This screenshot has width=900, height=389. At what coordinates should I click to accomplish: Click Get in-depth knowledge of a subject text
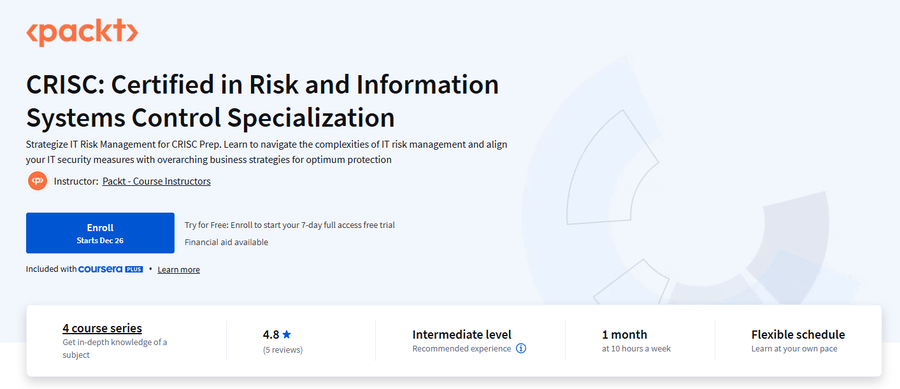click(x=115, y=348)
